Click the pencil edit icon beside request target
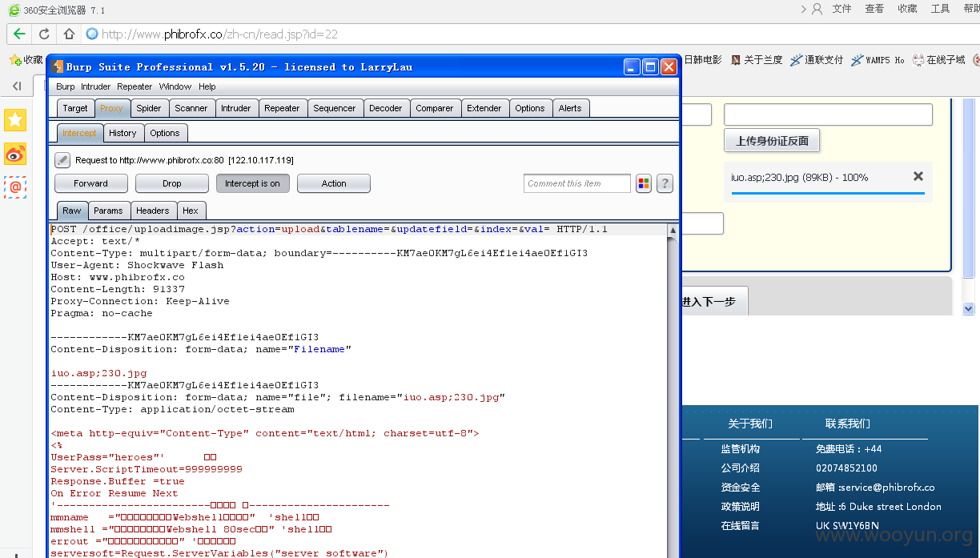Viewport: 980px width, 558px height. coord(62,160)
